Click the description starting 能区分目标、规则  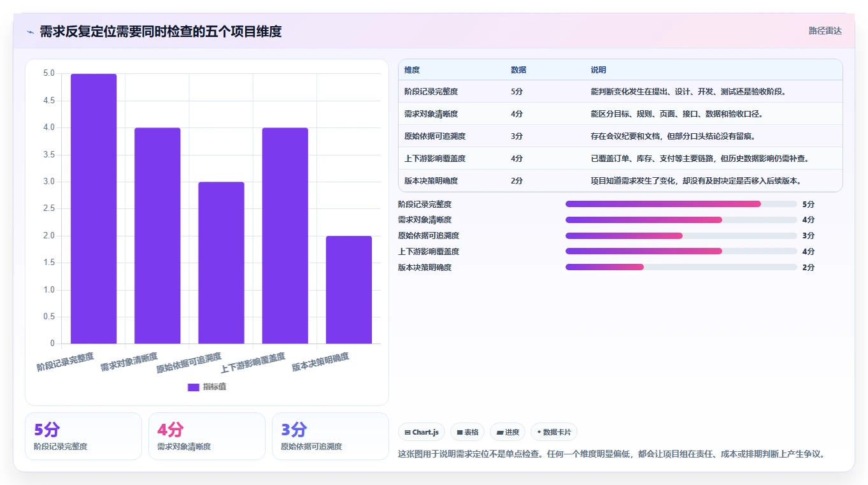point(676,114)
